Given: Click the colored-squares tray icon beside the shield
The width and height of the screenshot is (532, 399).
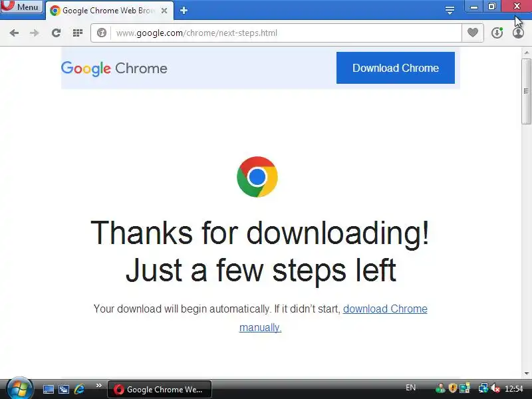Looking at the screenshot, I should pyautogui.click(x=464, y=388).
